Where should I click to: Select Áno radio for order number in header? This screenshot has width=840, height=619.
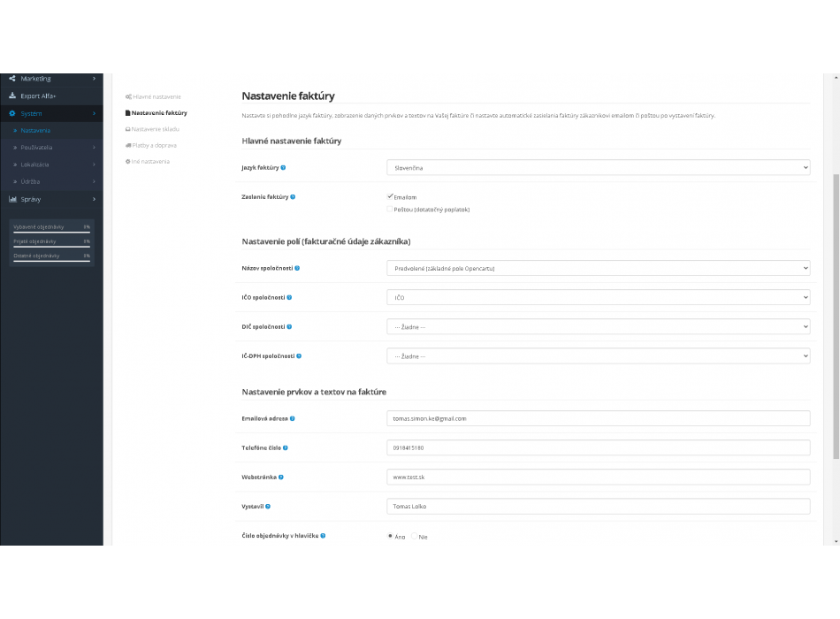coord(390,536)
